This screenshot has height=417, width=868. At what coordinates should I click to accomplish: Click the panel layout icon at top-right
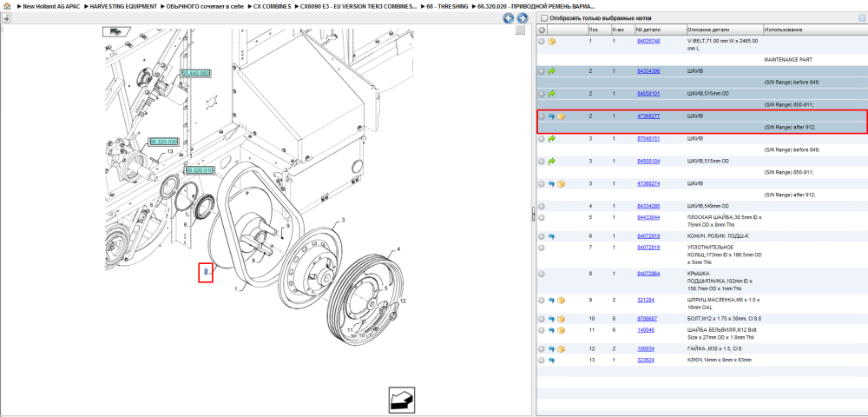861,17
